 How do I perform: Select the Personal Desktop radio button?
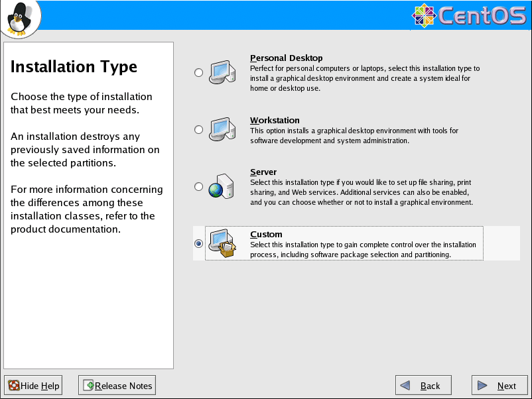[199, 73]
